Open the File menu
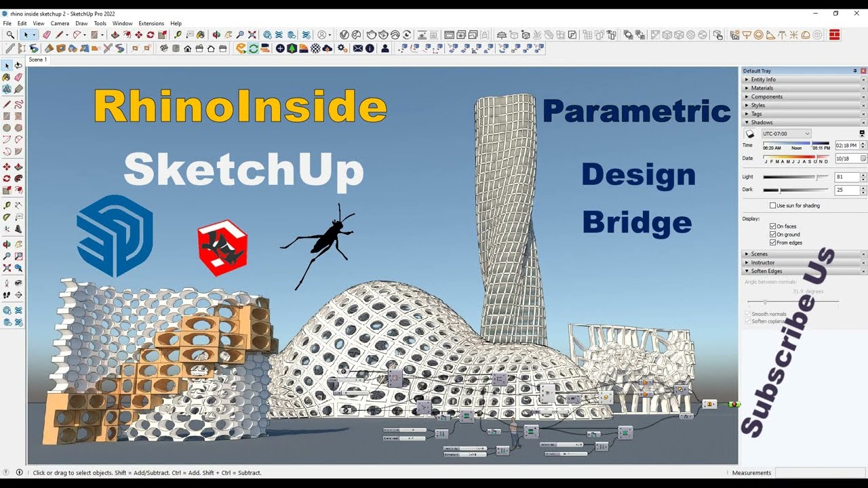The width and height of the screenshot is (868, 488). pos(7,23)
